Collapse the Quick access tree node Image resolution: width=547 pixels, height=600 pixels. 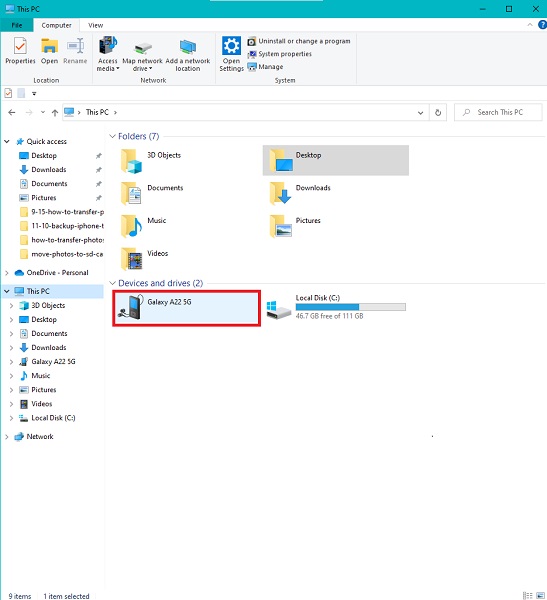[7, 142]
